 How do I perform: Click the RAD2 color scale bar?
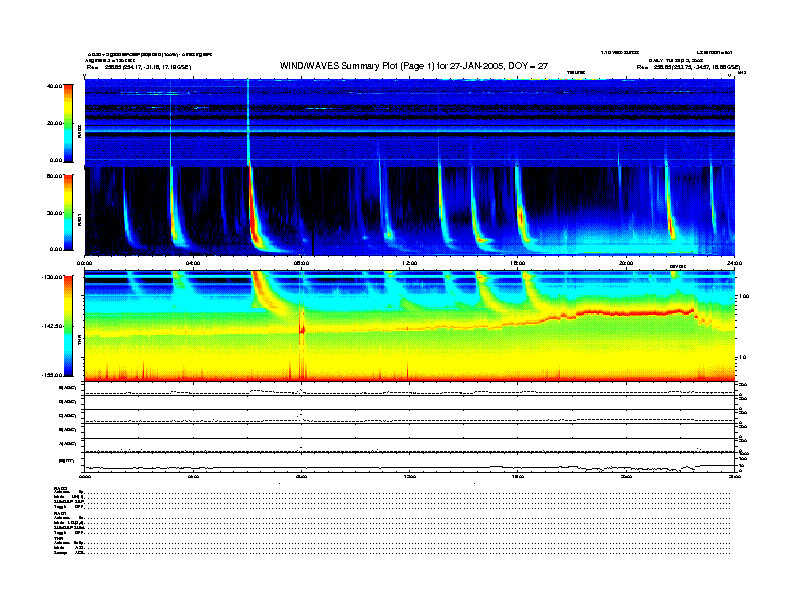click(68, 123)
